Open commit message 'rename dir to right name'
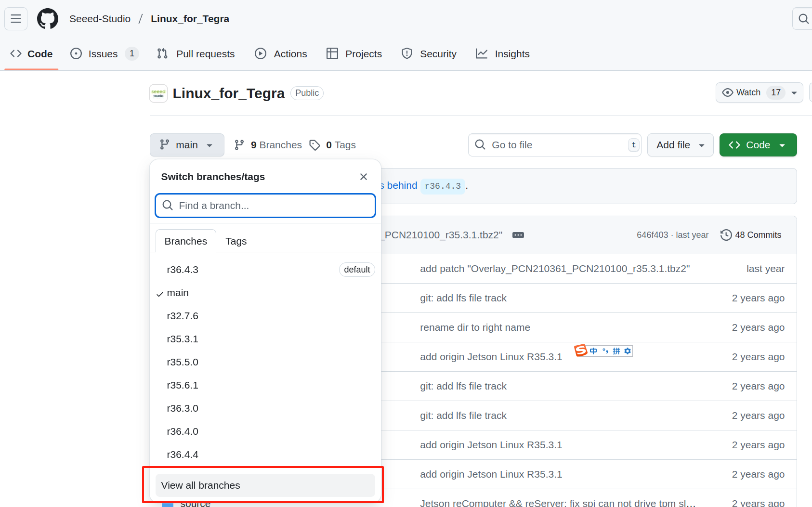The width and height of the screenshot is (812, 507). pos(475,327)
